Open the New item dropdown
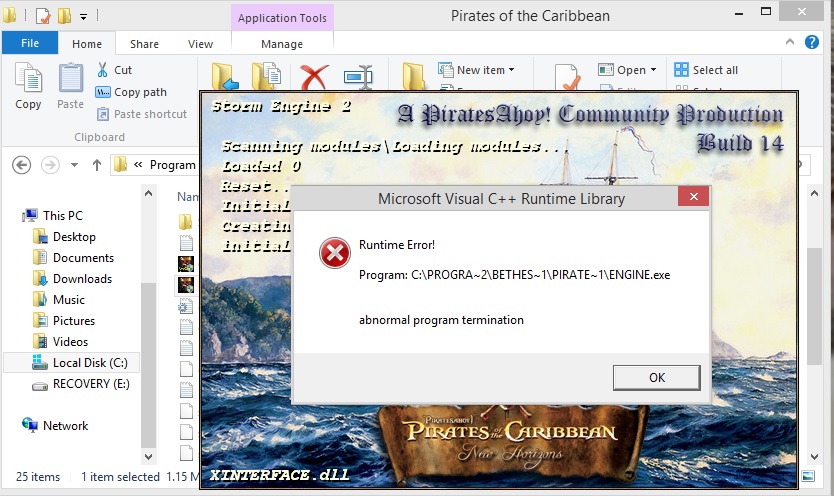Viewport: 834px width, 496px height. point(476,70)
